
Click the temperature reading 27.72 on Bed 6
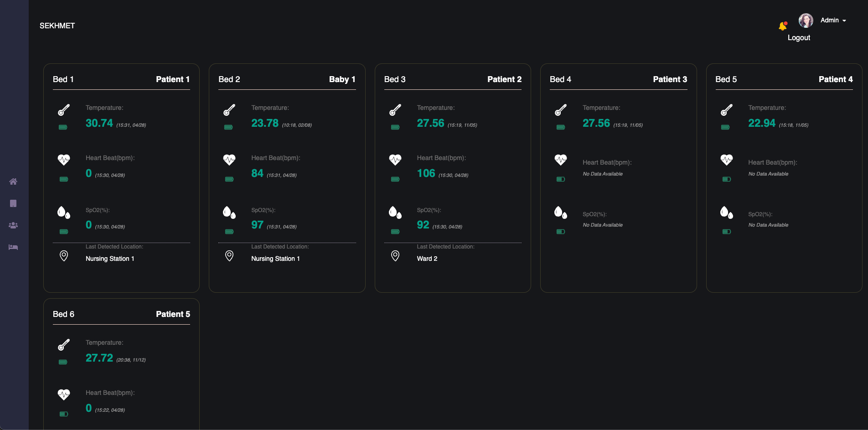point(99,358)
